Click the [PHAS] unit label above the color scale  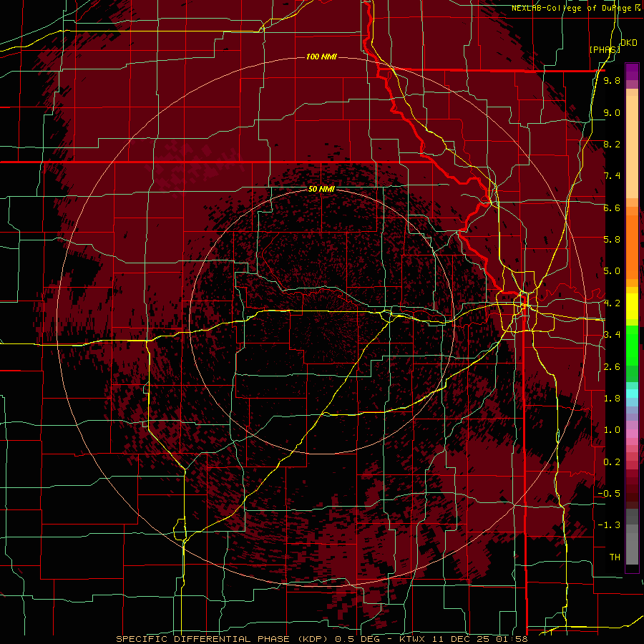tap(605, 49)
